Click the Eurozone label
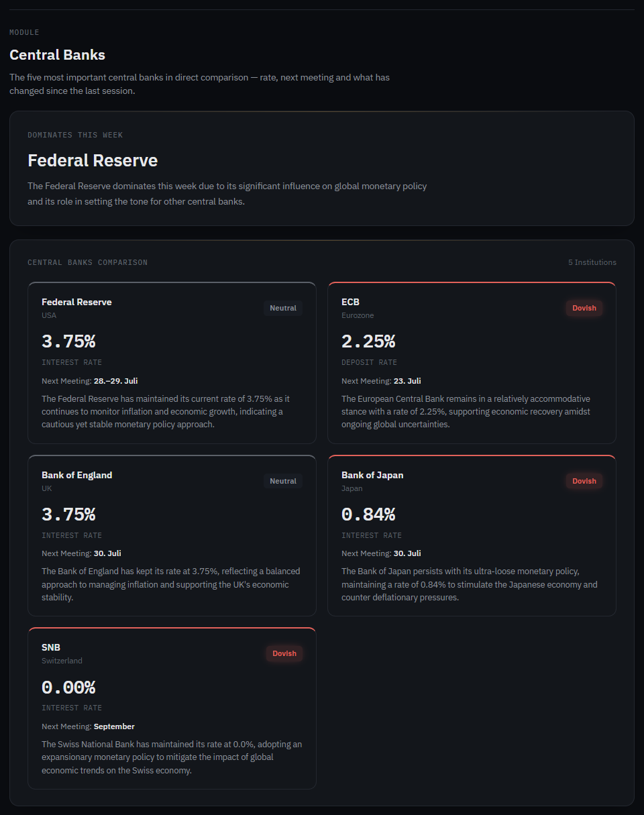 [x=358, y=315]
